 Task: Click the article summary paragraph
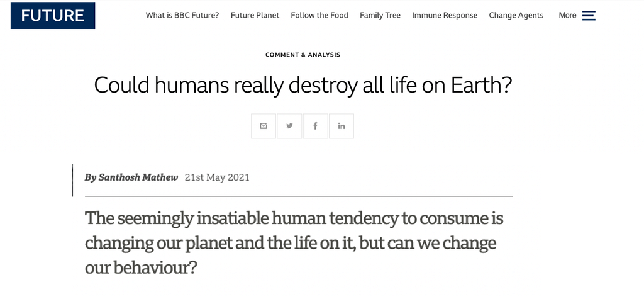pyautogui.click(x=294, y=243)
